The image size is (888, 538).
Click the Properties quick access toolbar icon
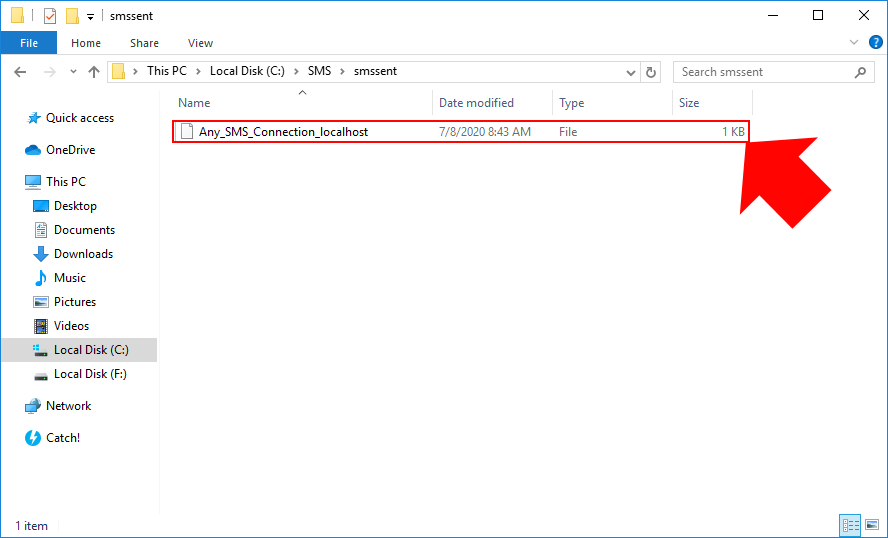[50, 16]
